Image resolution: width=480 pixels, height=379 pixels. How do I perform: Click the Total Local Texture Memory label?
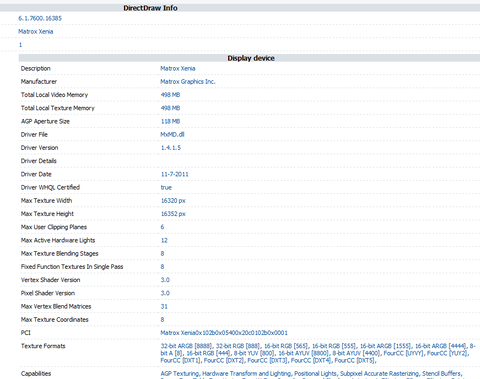pyautogui.click(x=58, y=108)
